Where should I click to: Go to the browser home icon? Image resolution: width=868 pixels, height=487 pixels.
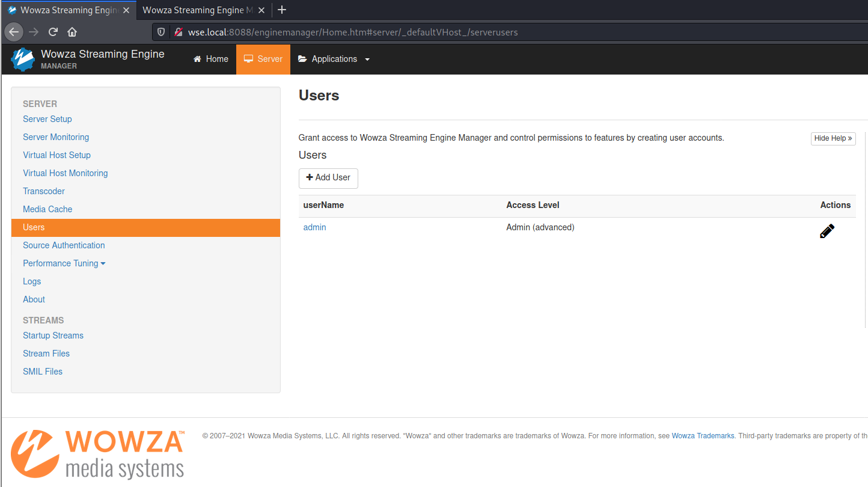[x=72, y=32]
